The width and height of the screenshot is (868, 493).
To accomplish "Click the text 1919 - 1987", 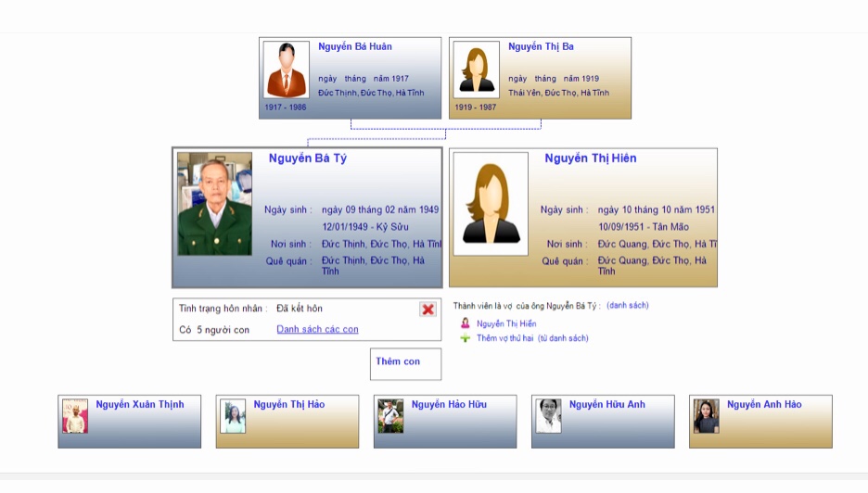I will click(476, 107).
